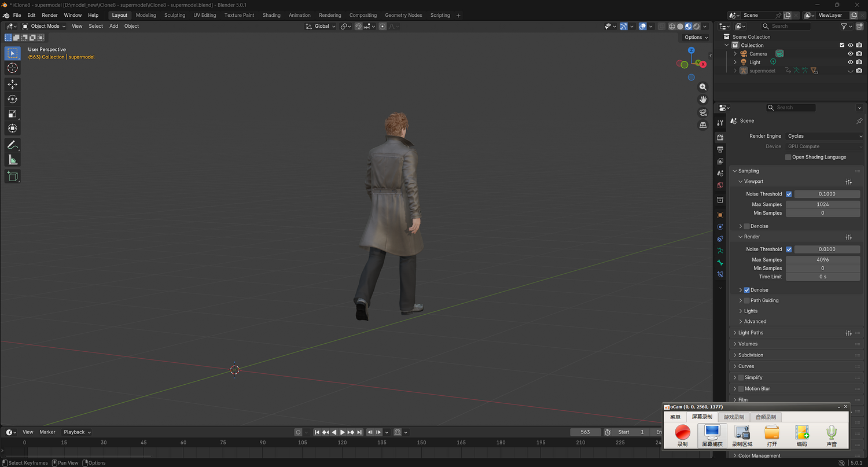
Task: Open the Tool properties tab
Action: tap(720, 123)
